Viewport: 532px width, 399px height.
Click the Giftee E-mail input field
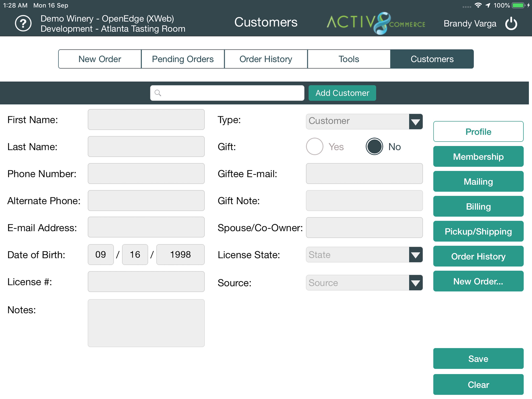click(x=364, y=174)
